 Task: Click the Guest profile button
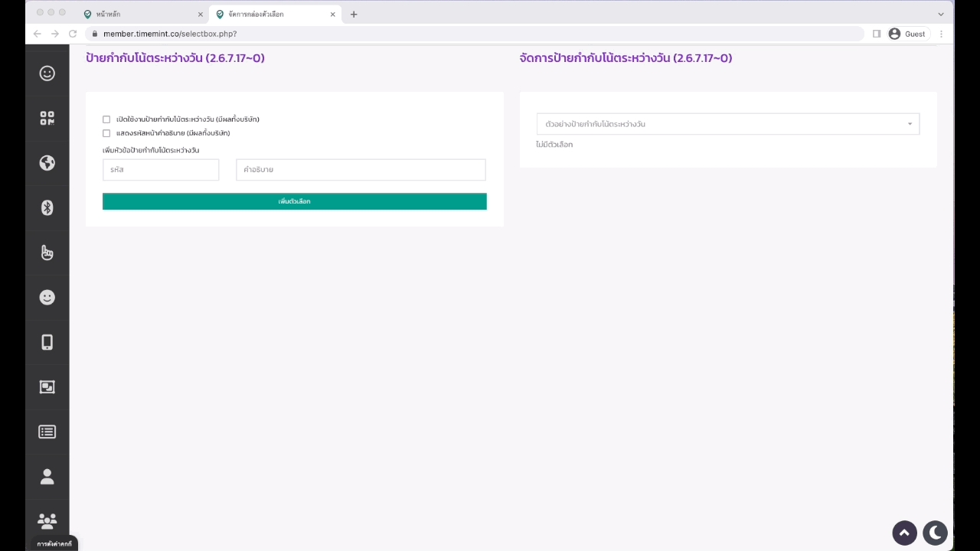pyautogui.click(x=907, y=34)
